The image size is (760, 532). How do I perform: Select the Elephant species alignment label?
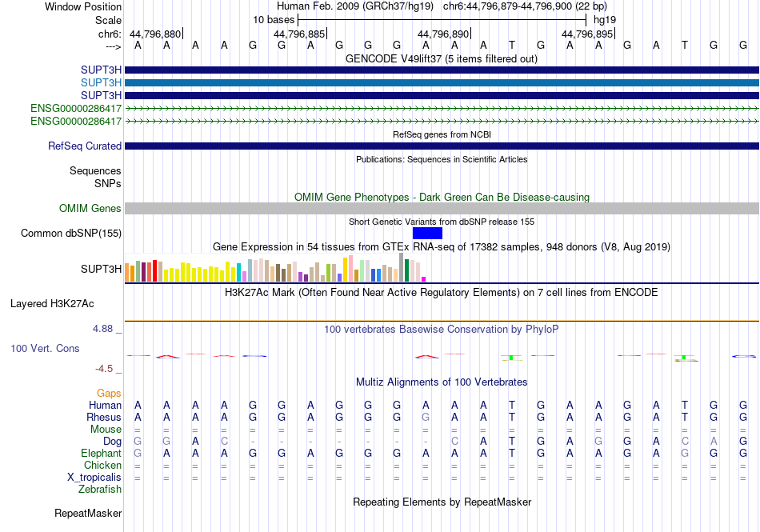tap(102, 453)
